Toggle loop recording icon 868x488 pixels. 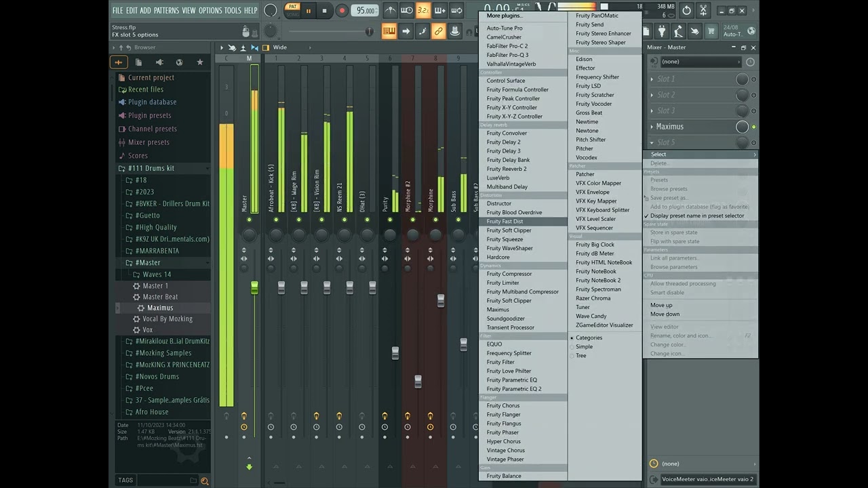pos(456,11)
